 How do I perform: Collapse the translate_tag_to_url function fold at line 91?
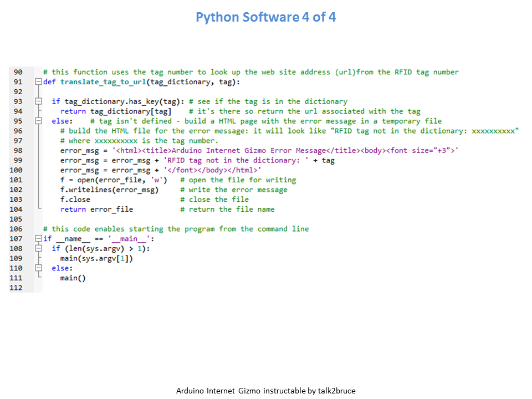[39, 82]
